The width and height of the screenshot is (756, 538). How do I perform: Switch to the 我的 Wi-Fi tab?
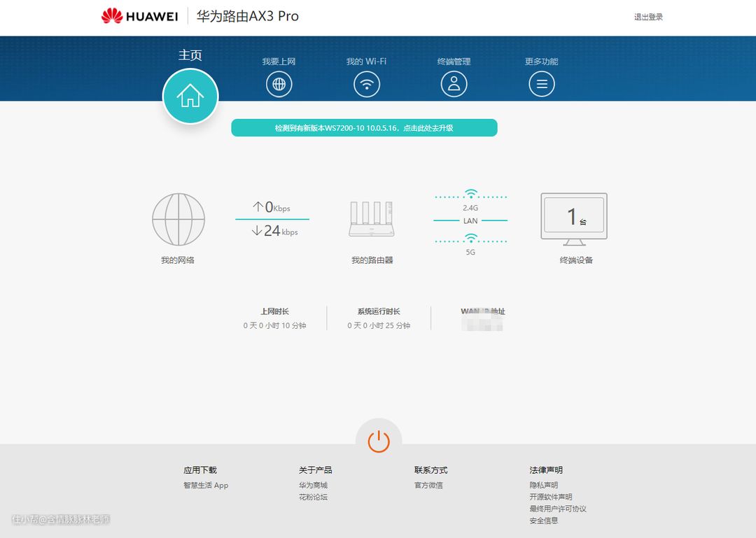click(366, 62)
